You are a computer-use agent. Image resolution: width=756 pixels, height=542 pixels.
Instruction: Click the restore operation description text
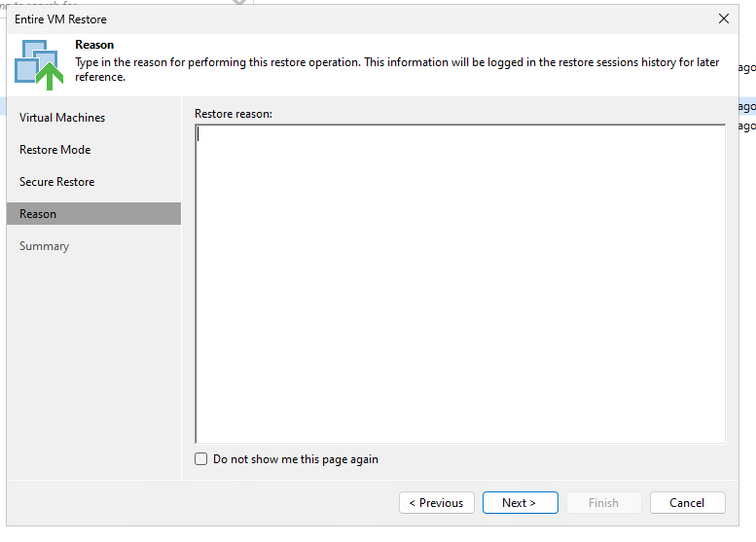[x=397, y=69]
